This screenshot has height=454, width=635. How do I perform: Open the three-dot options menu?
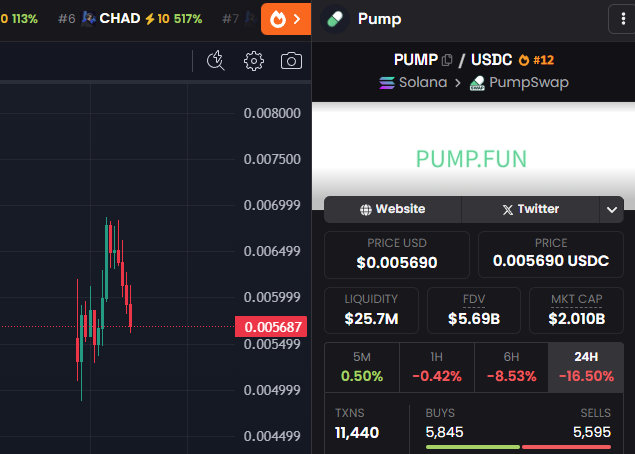[x=623, y=19]
